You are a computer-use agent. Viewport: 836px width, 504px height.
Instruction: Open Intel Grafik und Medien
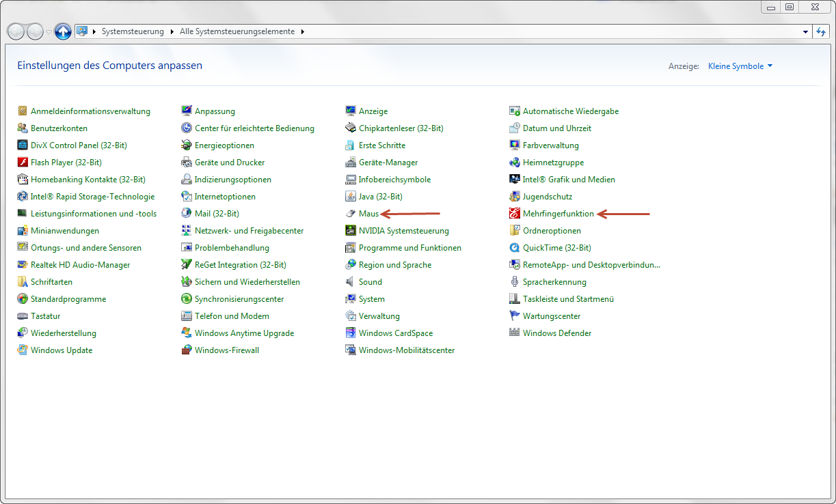point(569,180)
